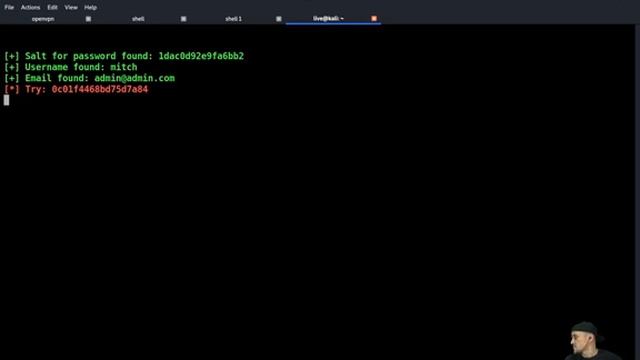The width and height of the screenshot is (640, 360).
Task: Open the File menu
Action: 9,7
